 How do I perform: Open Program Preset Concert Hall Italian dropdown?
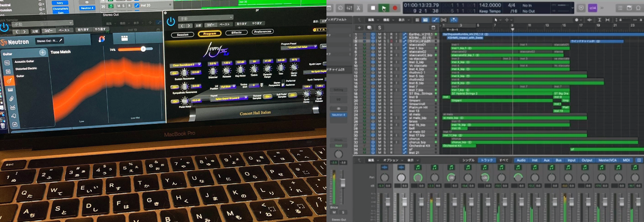300,46
